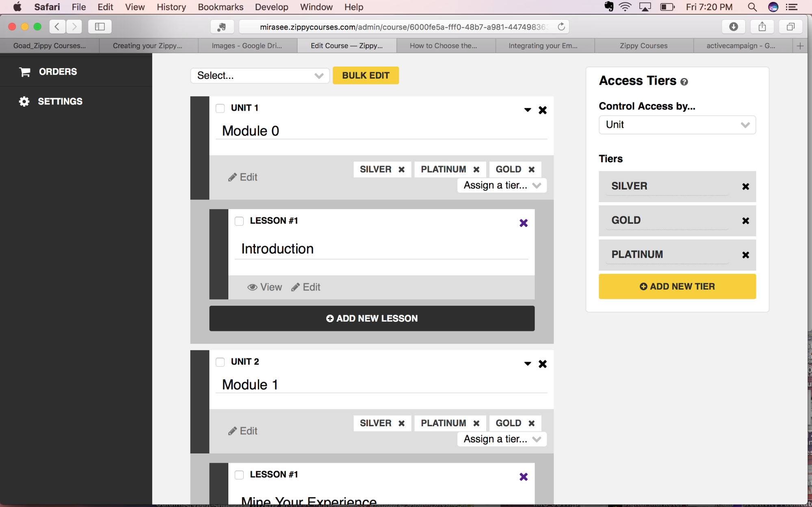Check the Mine Your Experience lesson checkbox
812x507 pixels.
click(x=239, y=475)
